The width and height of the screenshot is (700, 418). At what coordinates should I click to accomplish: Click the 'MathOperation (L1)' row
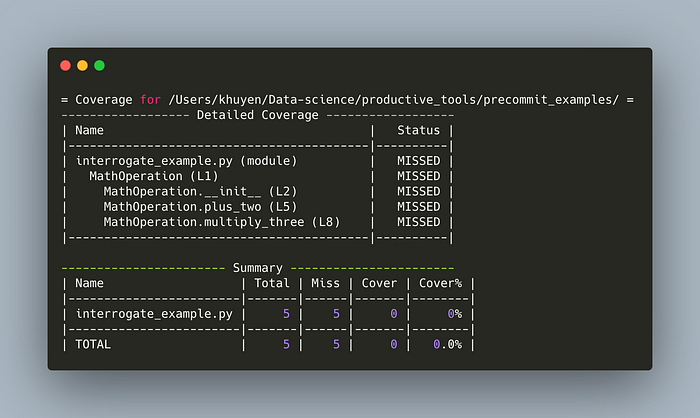pos(154,176)
